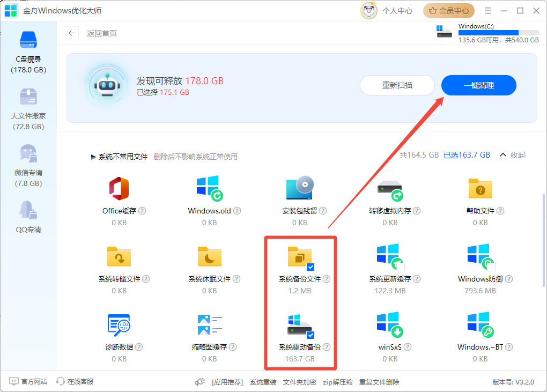Click the 返回首页 text link
The image size is (547, 392).
pos(102,33)
